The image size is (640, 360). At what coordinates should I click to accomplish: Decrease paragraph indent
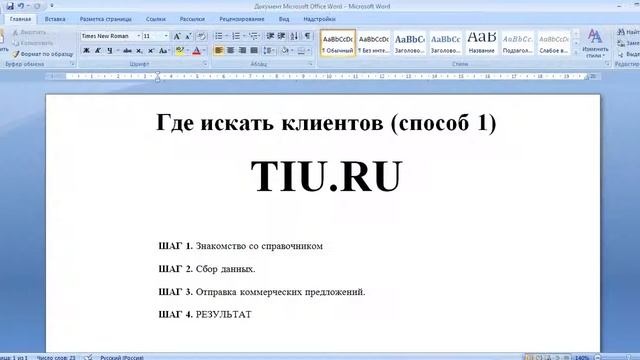tap(270, 36)
